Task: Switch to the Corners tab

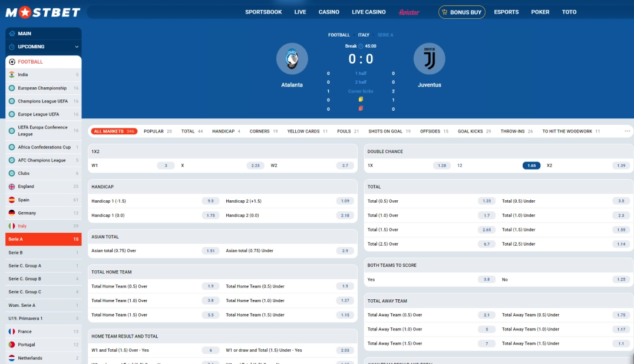Action: coord(263,131)
